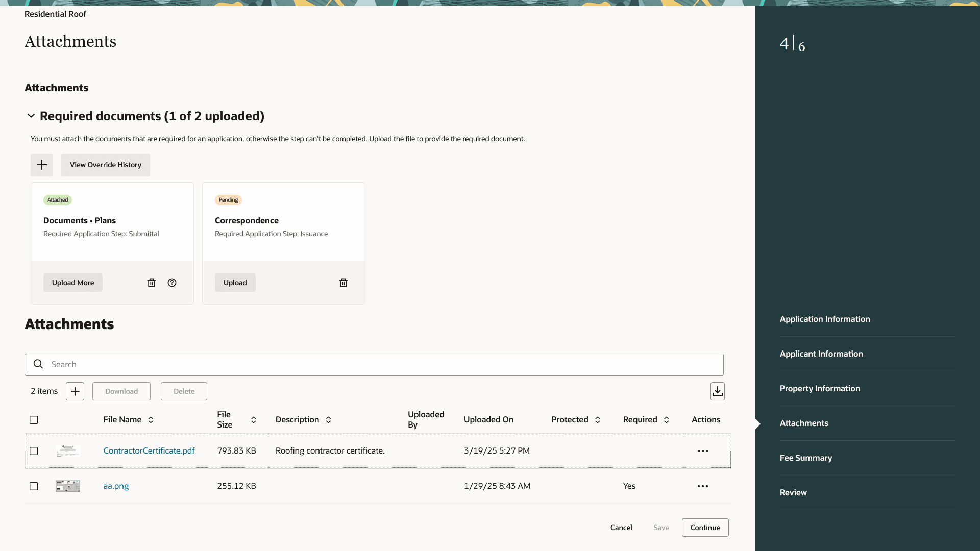Open the aa.png file link
The image size is (980, 551).
[x=116, y=486]
